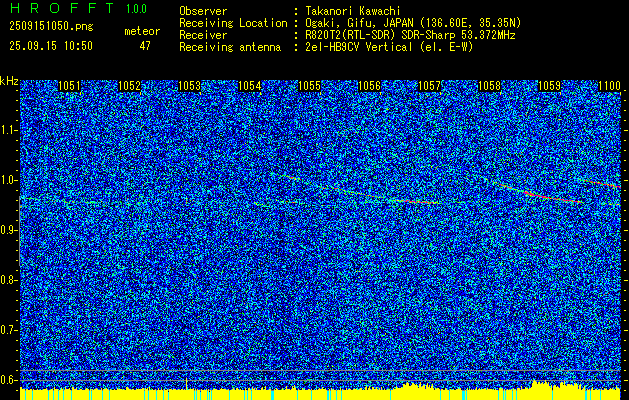Click time marker 1058

coord(489,86)
